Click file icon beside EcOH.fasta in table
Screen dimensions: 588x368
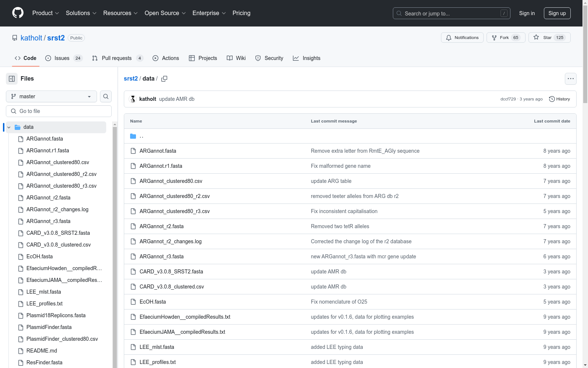pos(133,302)
